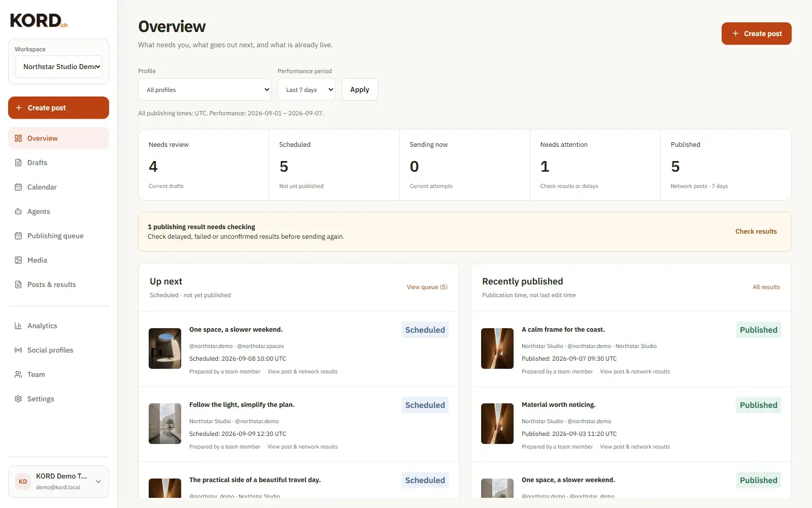Select Agents in the sidebar

coord(58,211)
